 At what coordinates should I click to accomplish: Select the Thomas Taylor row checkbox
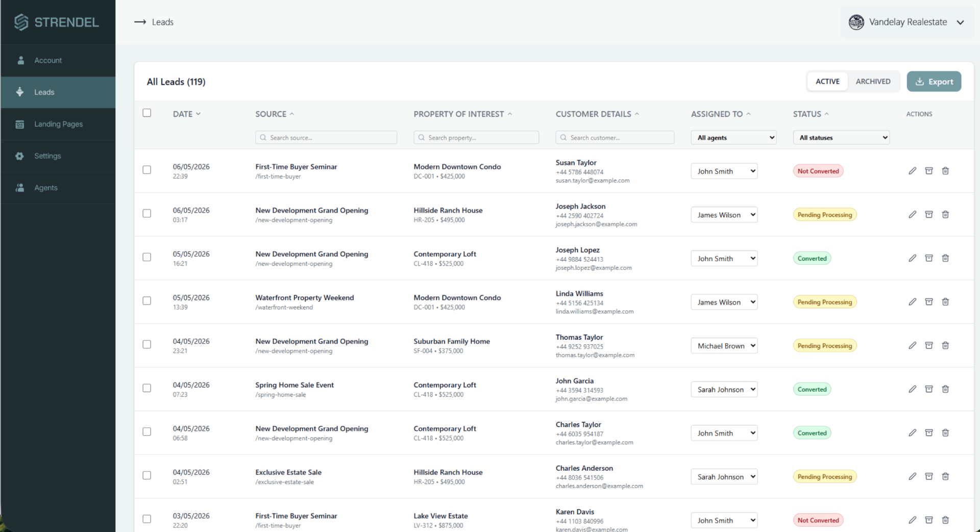pyautogui.click(x=147, y=344)
